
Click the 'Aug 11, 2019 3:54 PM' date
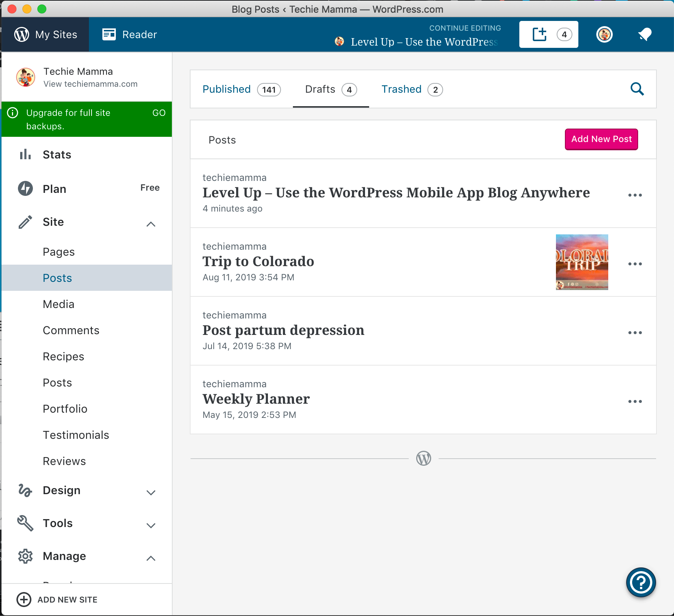pos(248,277)
